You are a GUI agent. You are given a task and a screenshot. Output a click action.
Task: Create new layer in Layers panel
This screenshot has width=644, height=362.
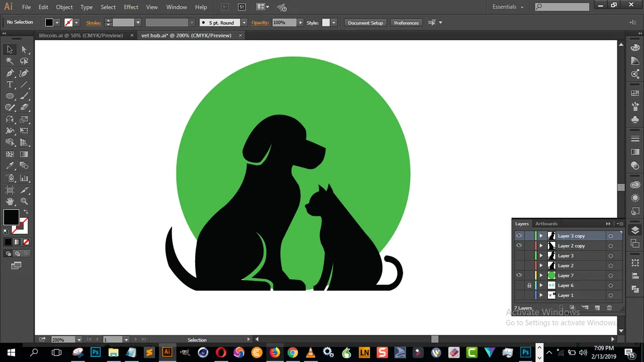pos(597,308)
